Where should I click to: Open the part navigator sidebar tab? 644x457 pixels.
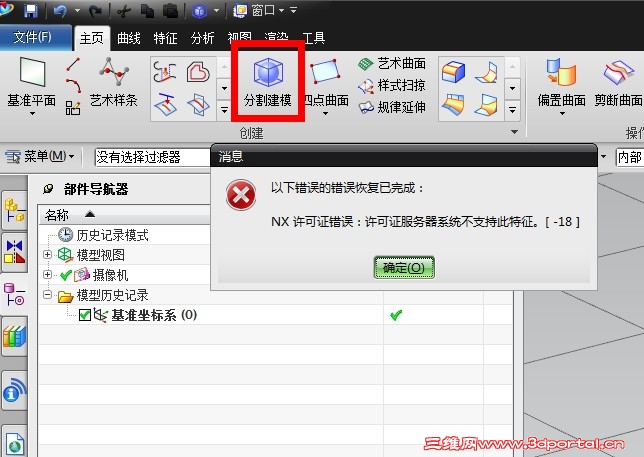pos(14,294)
